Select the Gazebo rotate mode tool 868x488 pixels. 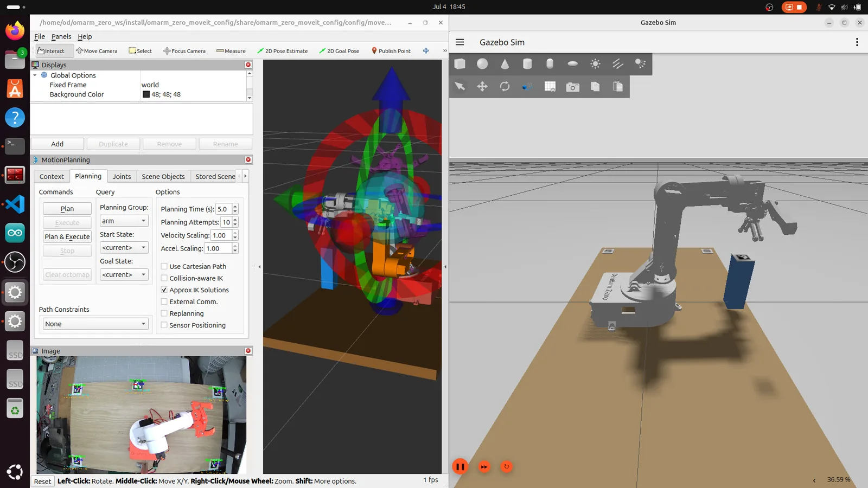point(505,87)
